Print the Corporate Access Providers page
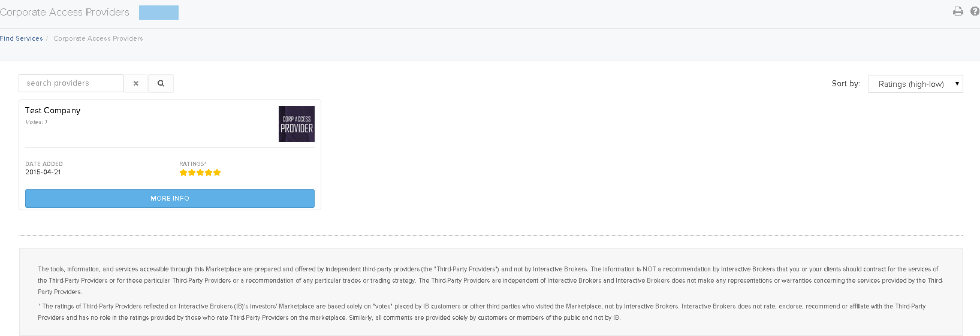 pos(958,11)
